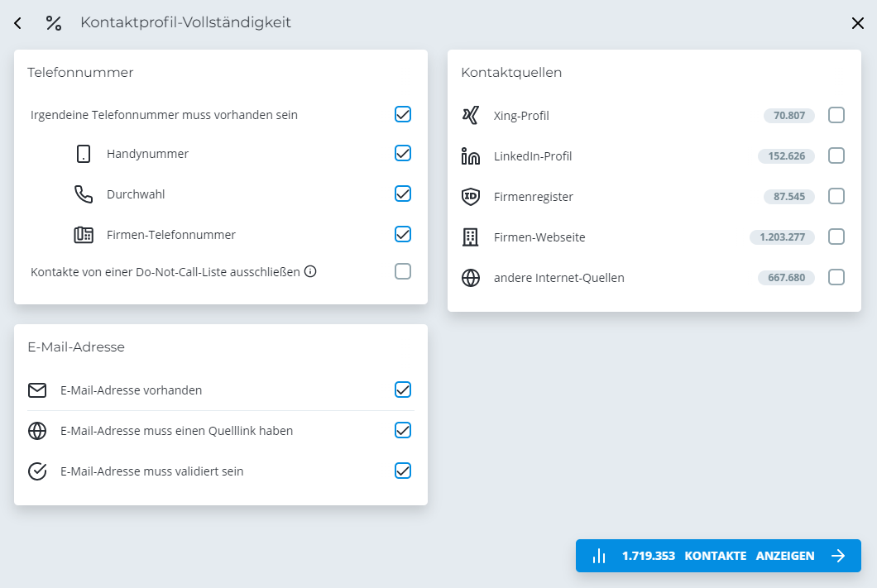Select the LinkedIn-Profil icon
The width and height of the screenshot is (877, 588).
[470, 155]
